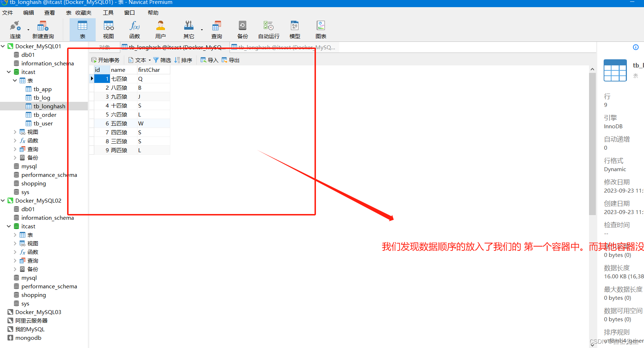
Task: Collapse itcast database under Docker_MySQL01
Action: tap(9, 72)
